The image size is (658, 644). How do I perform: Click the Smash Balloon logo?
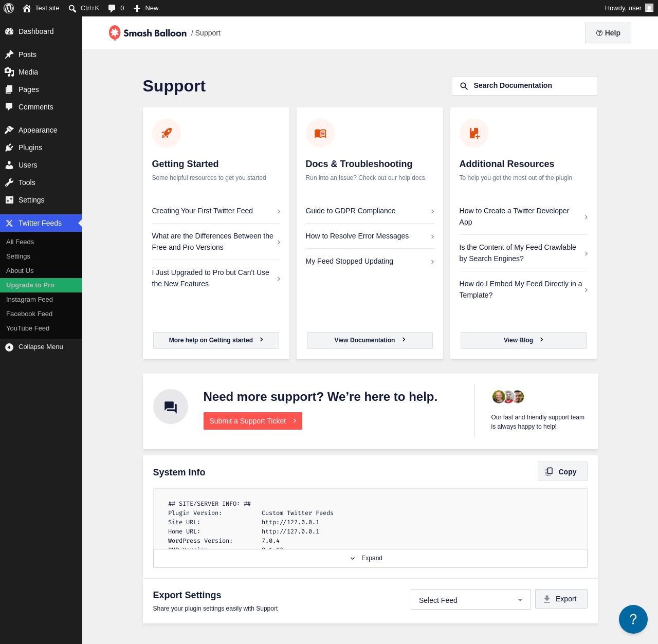(148, 33)
